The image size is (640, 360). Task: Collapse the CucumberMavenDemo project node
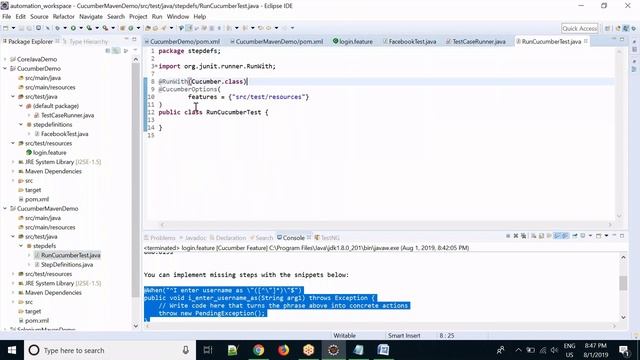click(x=5, y=209)
